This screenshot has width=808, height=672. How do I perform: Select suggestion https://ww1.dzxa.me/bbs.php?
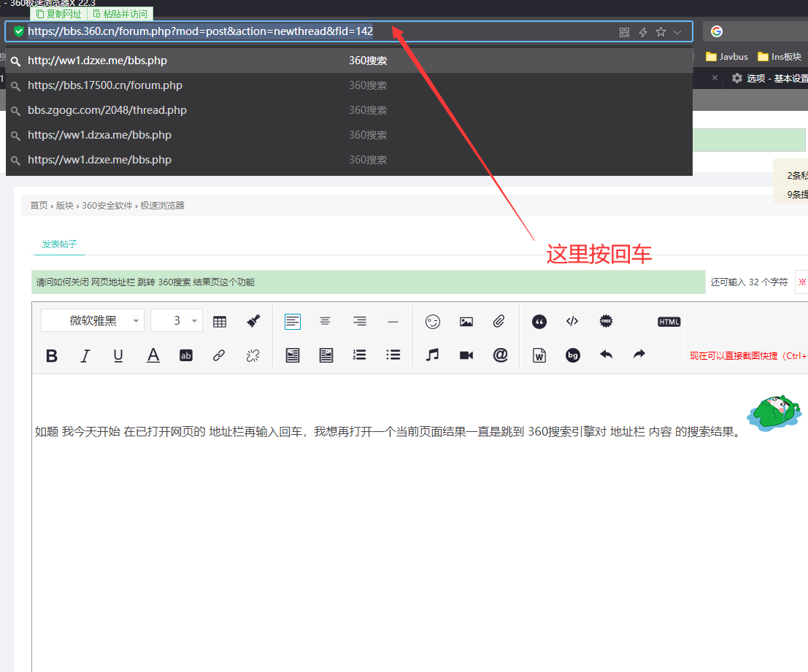click(349, 135)
